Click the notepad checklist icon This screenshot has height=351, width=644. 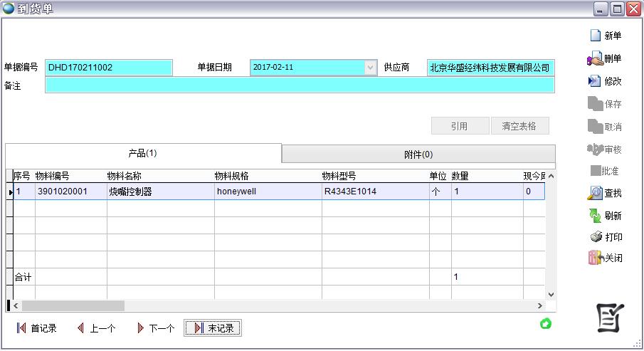[609, 317]
